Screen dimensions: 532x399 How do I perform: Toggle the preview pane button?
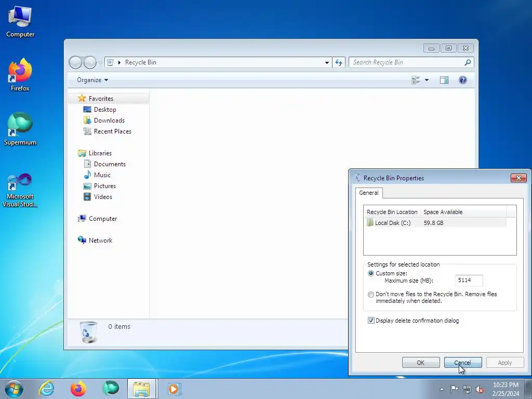444,80
